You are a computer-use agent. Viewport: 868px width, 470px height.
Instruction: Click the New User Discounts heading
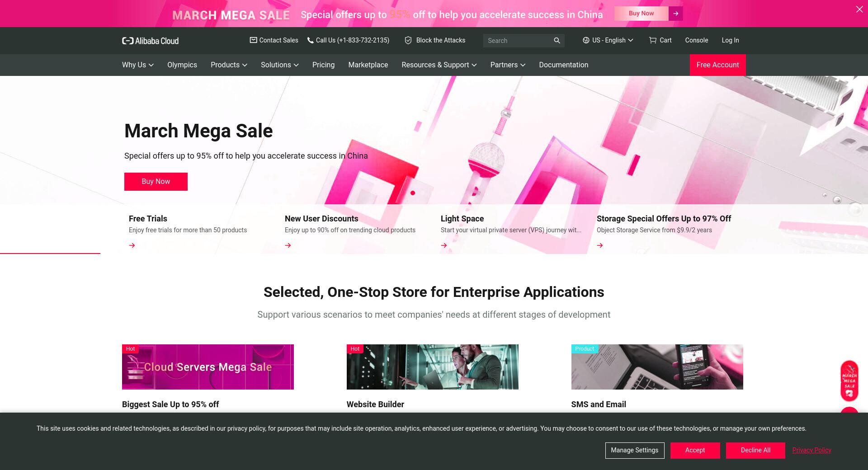click(321, 219)
